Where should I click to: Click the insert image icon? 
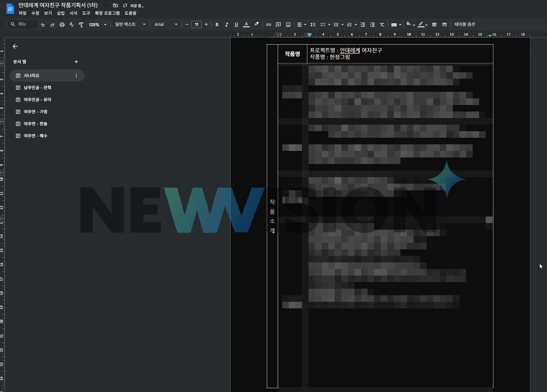click(288, 25)
